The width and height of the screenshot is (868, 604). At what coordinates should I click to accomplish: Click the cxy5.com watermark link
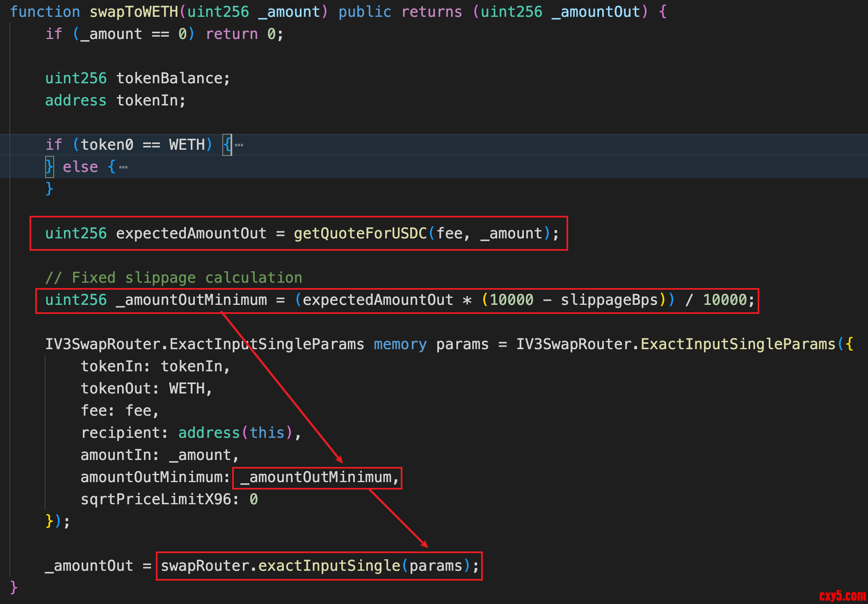click(842, 595)
